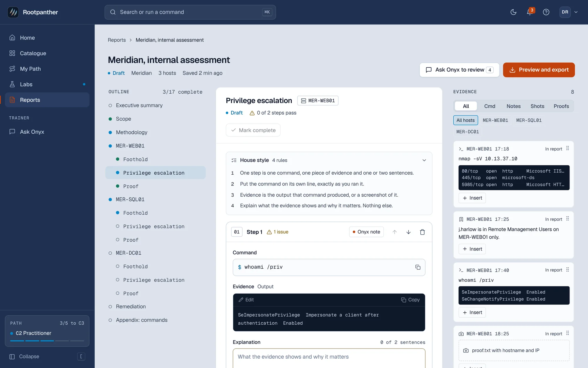Viewport: 588px width, 368px height.
Task: Switch to the Notes evidence tab
Action: click(513, 106)
